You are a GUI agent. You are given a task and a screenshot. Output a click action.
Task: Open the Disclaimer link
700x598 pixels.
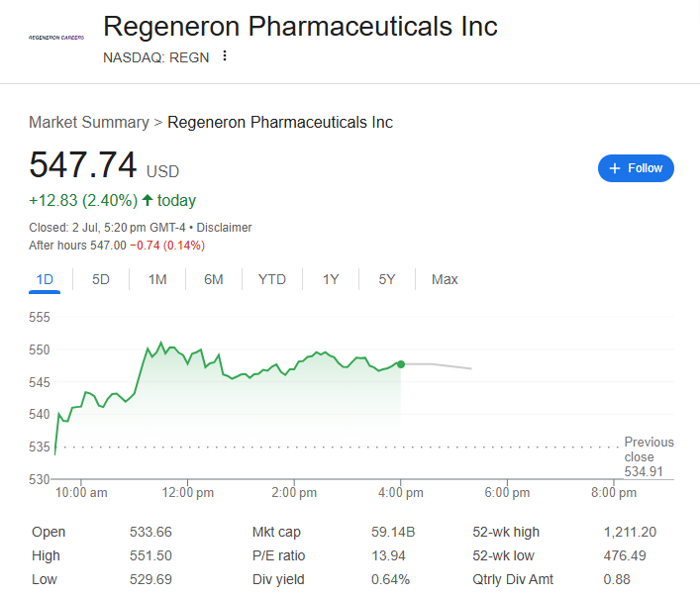tap(224, 227)
